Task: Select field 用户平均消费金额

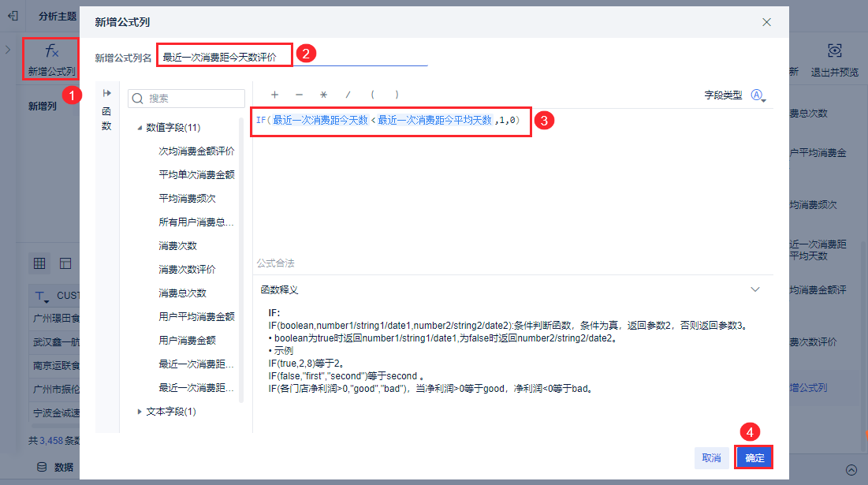Action: click(196, 317)
